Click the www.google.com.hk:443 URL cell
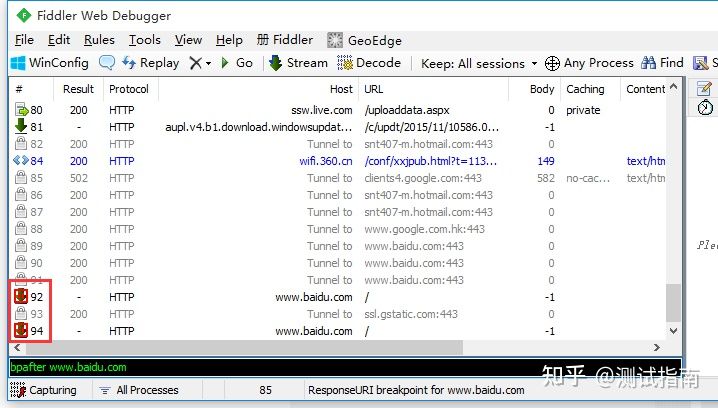Screen dimensions: 718x408 tap(424, 229)
